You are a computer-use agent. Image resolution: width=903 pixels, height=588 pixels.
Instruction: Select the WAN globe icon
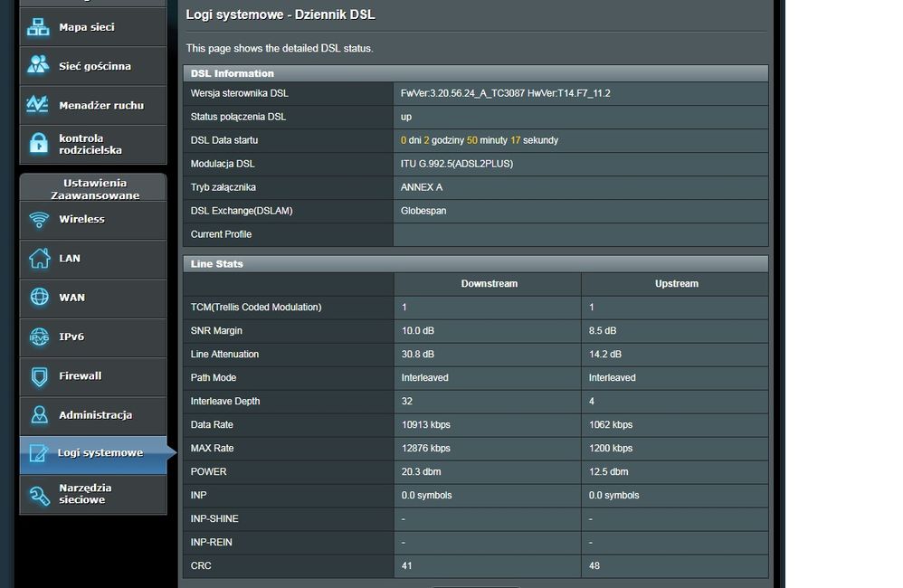pos(39,297)
